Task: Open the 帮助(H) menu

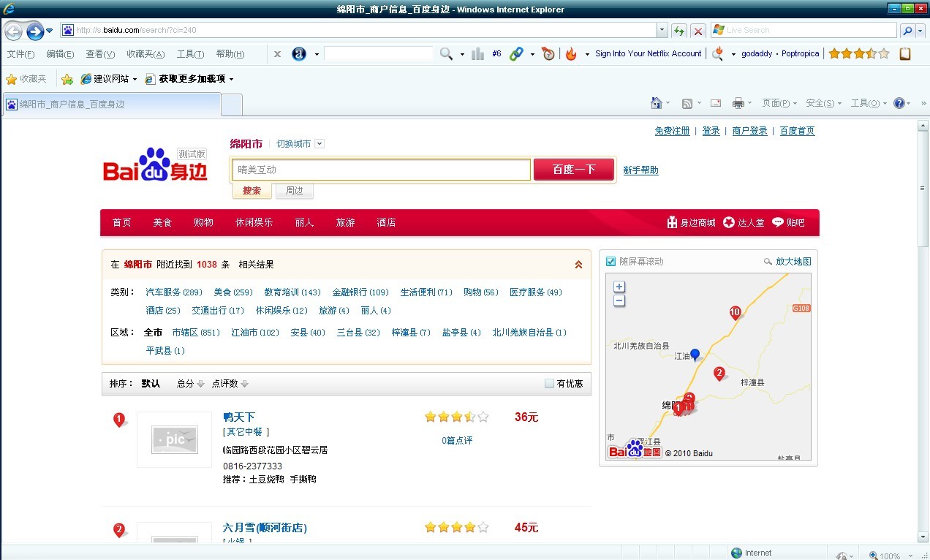Action: [x=230, y=54]
